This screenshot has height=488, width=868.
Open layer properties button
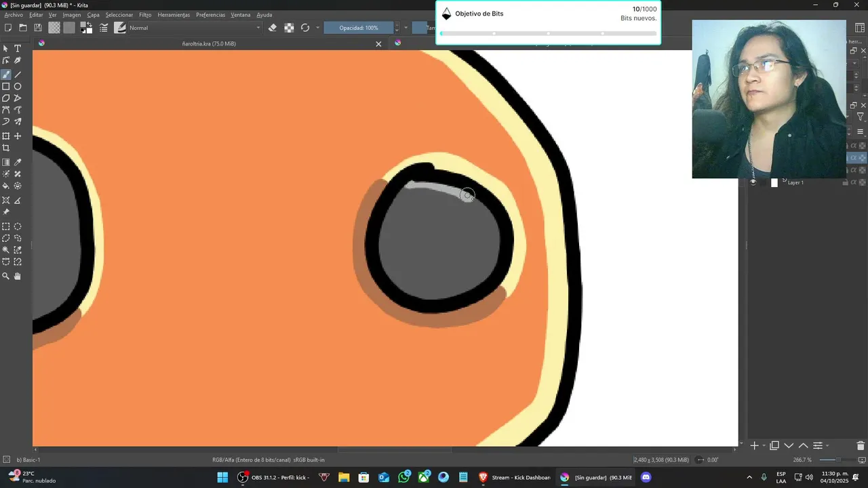point(818,446)
